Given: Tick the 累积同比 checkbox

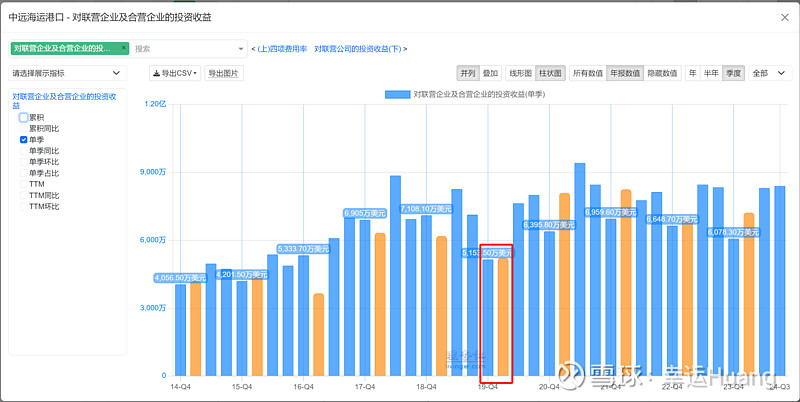Looking at the screenshot, I should 23,129.
